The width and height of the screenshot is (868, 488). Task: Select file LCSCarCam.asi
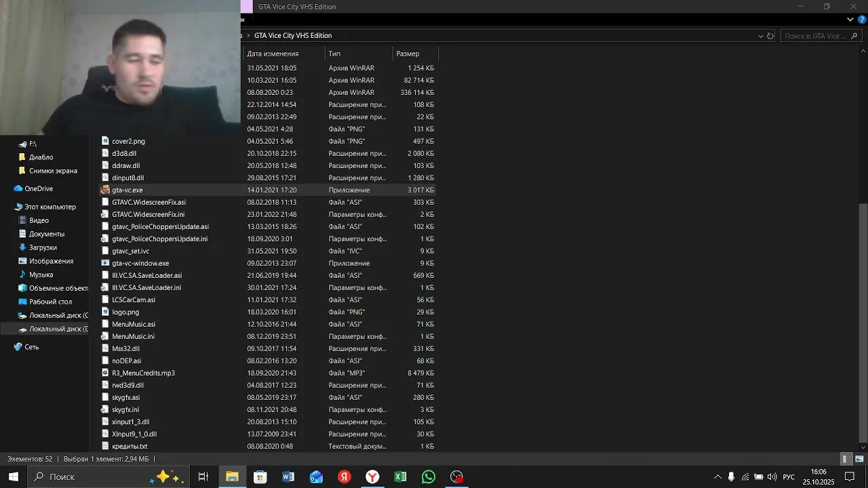point(134,300)
